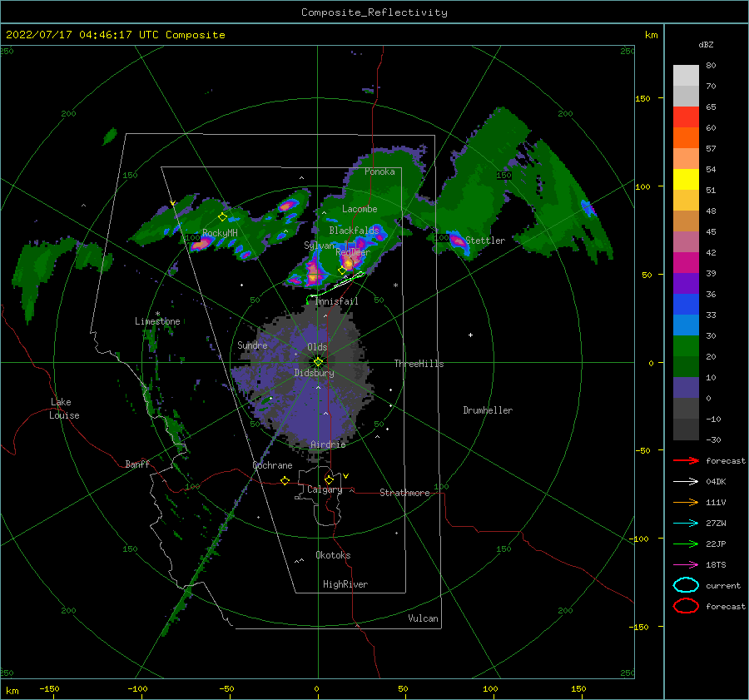
Task: Click the light blue 33–30 dBZ swatch
Action: coord(686,325)
